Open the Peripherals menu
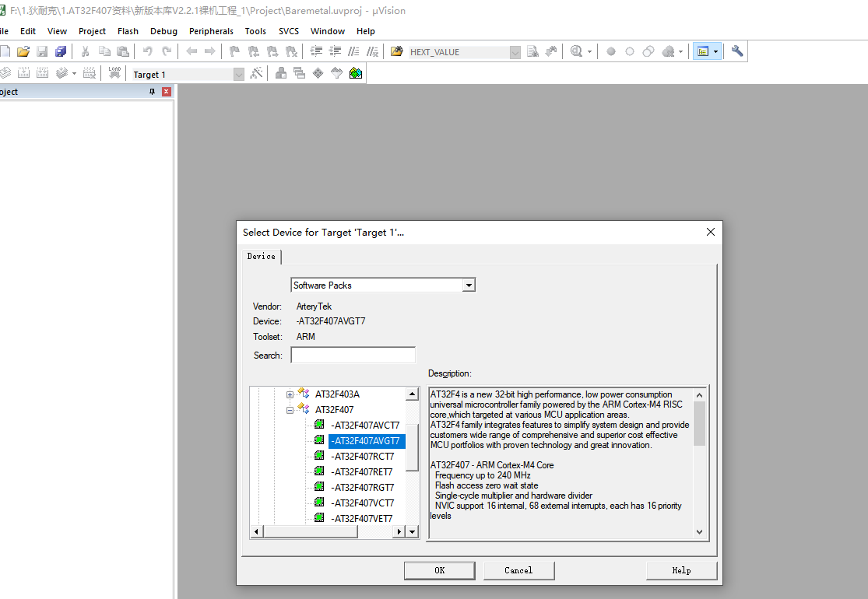The height and width of the screenshot is (599, 868). 211,32
